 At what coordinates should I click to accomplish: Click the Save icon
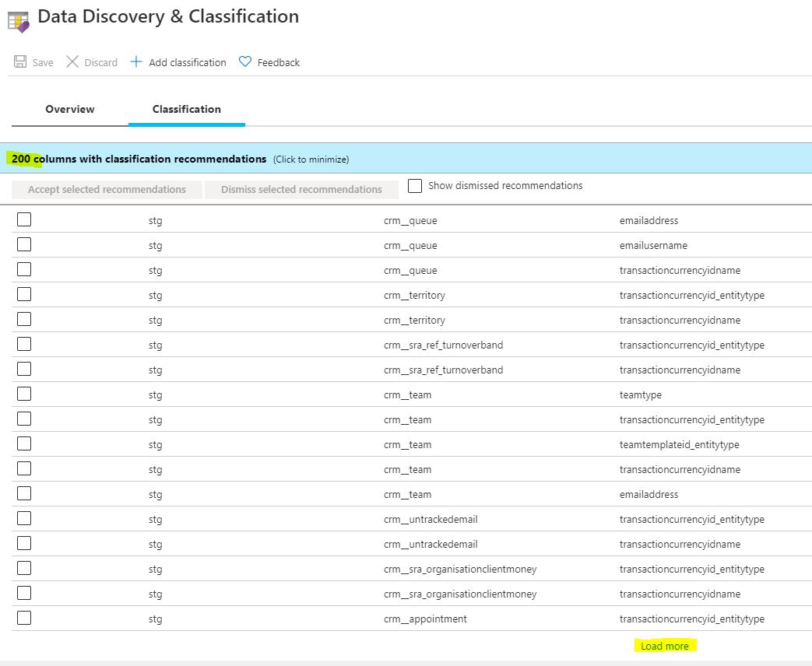pos(20,61)
